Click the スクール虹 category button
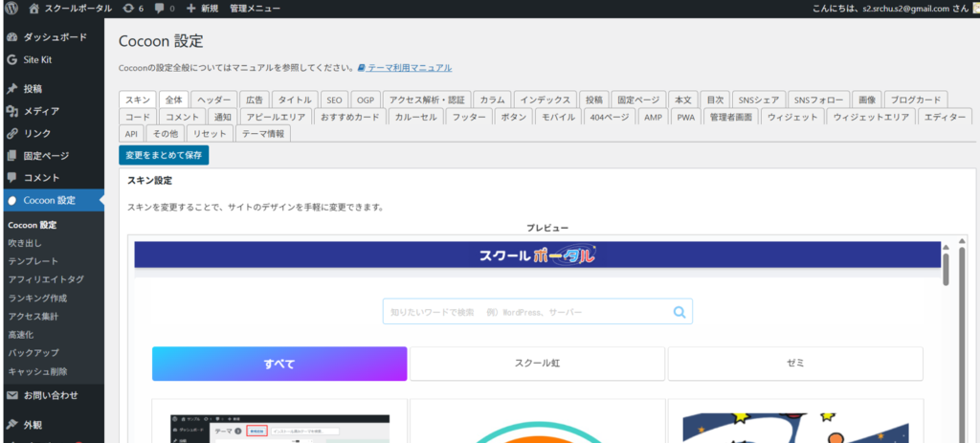This screenshot has width=980, height=443. [x=537, y=364]
